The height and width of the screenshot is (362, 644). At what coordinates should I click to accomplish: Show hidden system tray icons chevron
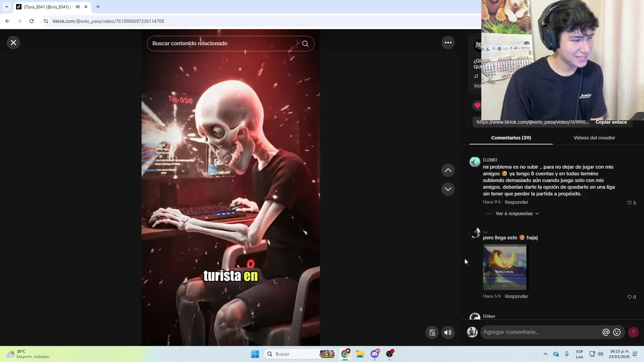pyautogui.click(x=545, y=354)
